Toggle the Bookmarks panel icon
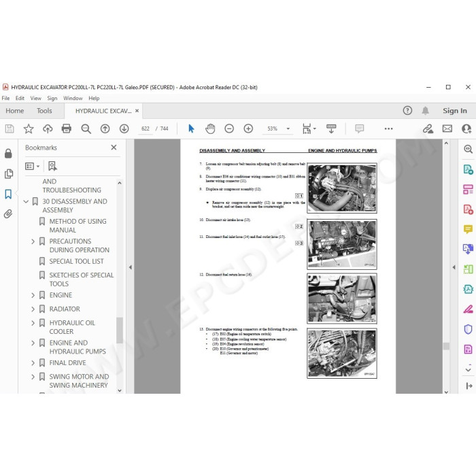The width and height of the screenshot is (476, 476). click(8, 194)
